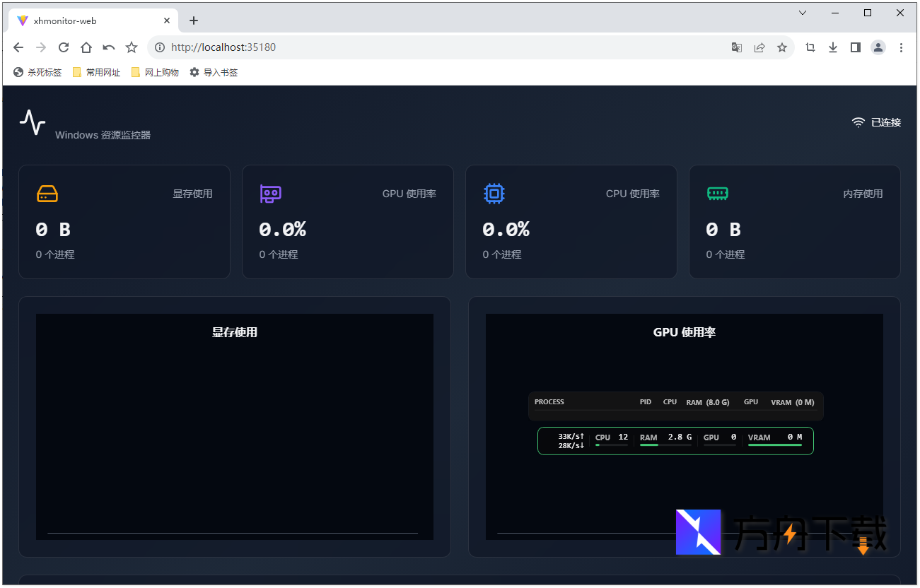Open the translate page icon

pyautogui.click(x=737, y=47)
